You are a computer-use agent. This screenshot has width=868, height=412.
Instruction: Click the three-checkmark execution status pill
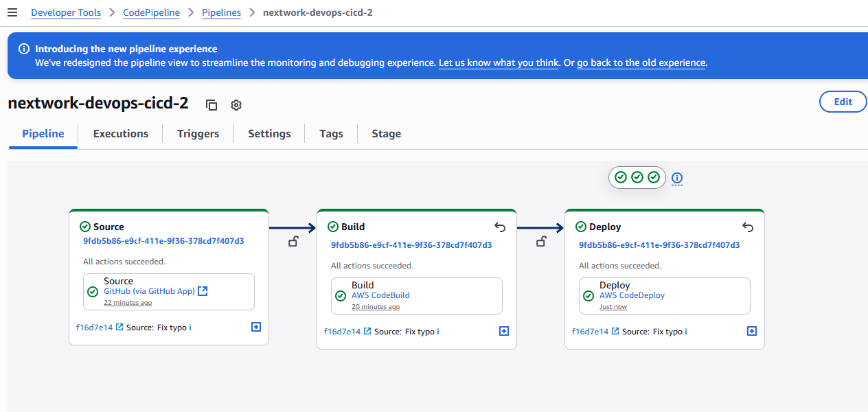637,177
